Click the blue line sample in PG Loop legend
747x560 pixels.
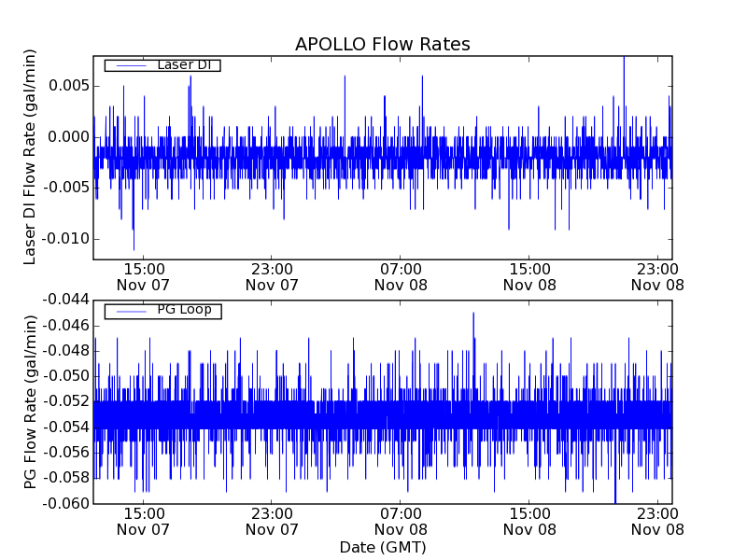point(130,311)
